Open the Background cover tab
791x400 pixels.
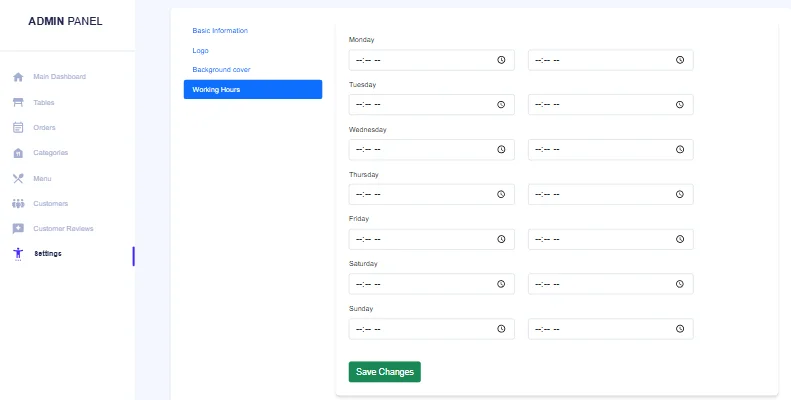221,70
